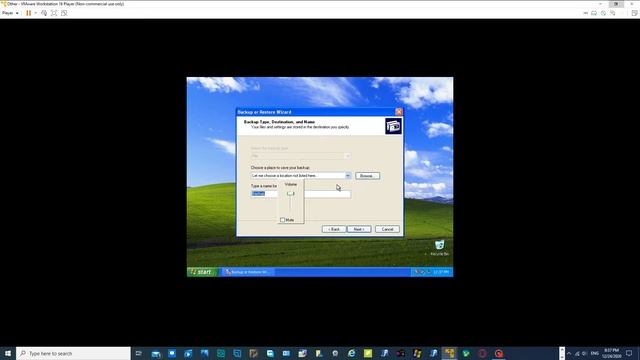Click the red circular taskbar icon at end
The image size is (640, 360).
click(498, 353)
